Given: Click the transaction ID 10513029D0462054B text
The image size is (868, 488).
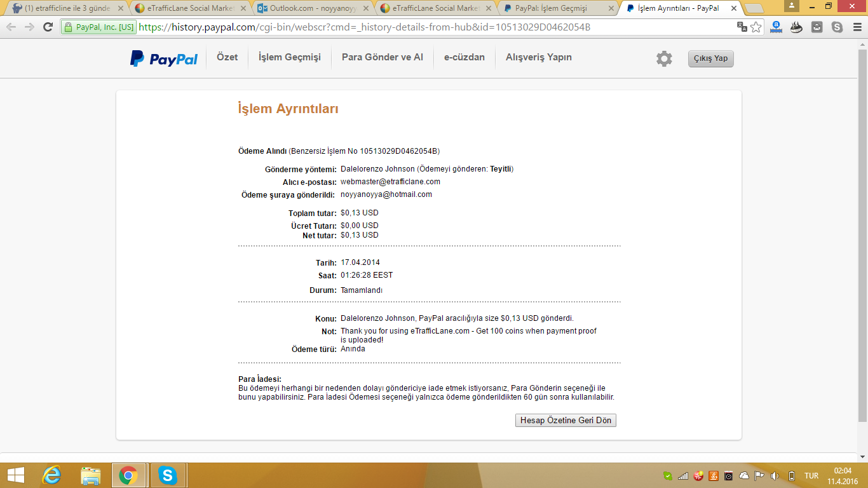Looking at the screenshot, I should click(x=398, y=151).
